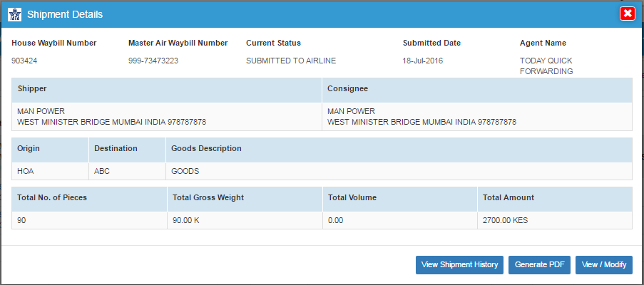The image size is (644, 285).
Task: Click origin code HOA
Action: tap(26, 172)
